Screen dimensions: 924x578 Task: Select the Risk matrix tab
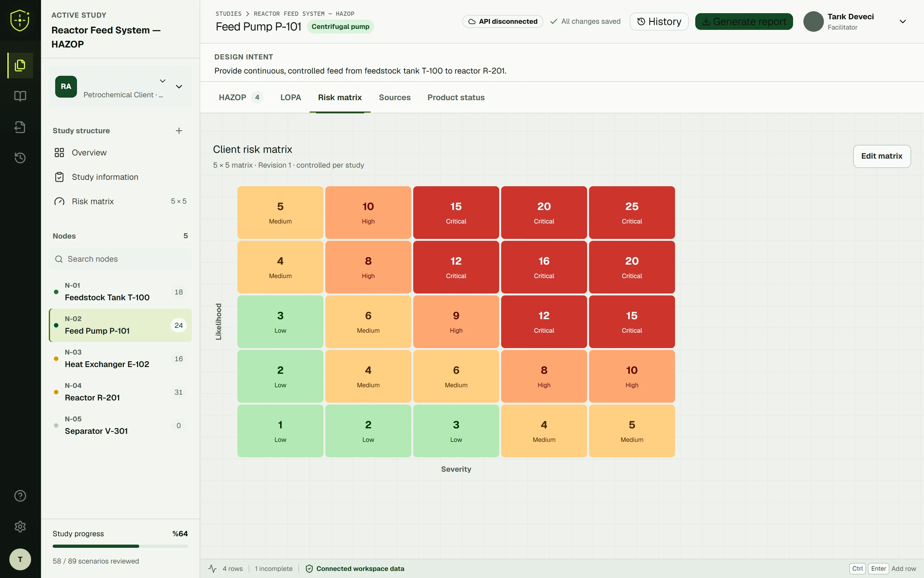click(340, 98)
